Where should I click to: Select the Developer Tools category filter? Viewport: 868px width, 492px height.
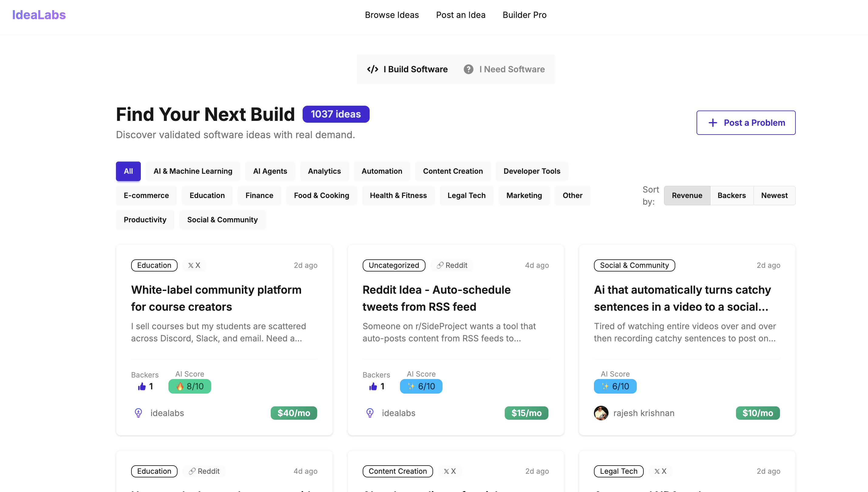pyautogui.click(x=531, y=171)
